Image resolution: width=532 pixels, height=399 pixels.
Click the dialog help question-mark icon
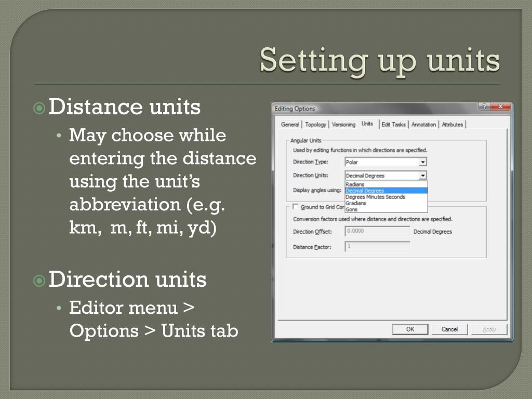click(x=484, y=107)
